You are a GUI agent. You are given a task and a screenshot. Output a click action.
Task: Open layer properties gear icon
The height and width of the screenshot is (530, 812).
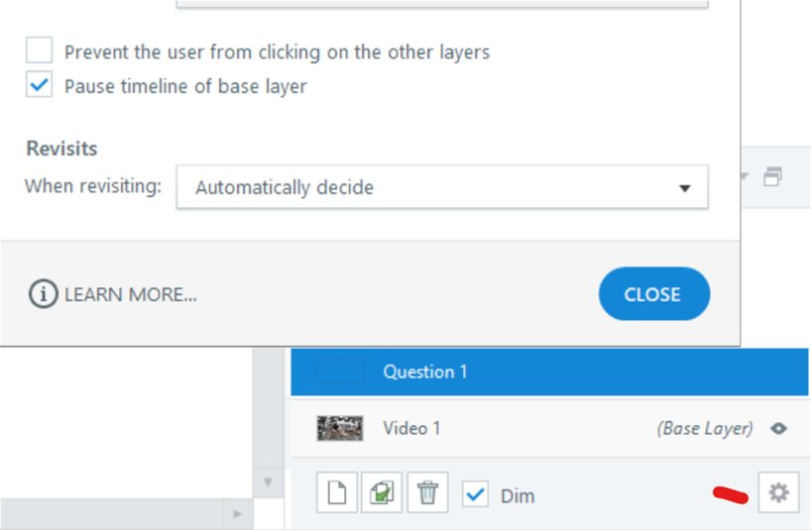coord(778,492)
